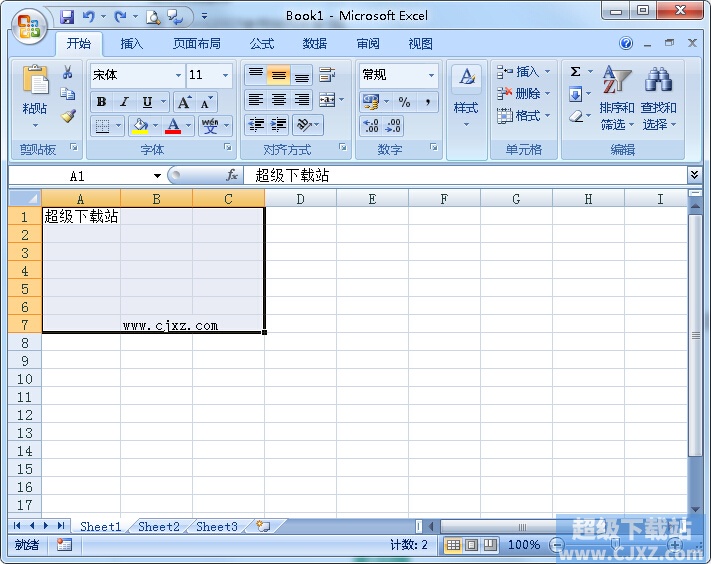This screenshot has width=711, height=564.
Task: Click the increase indent icon
Action: (279, 124)
